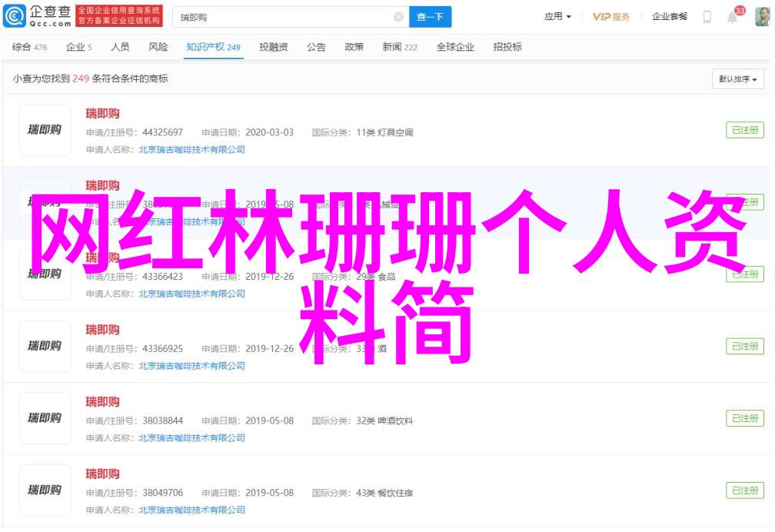Select registration number 44325697 text
This screenshot has width=775, height=532.
point(163,132)
